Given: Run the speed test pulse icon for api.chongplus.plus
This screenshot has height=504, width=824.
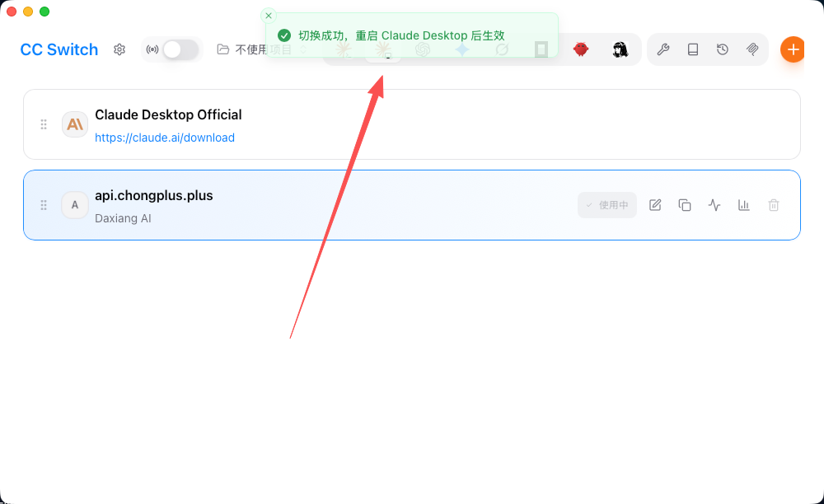Looking at the screenshot, I should (714, 205).
